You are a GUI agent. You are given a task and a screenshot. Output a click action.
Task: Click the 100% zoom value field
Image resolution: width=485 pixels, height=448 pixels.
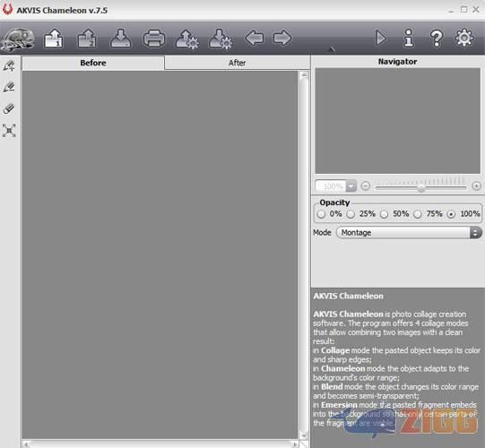point(331,186)
